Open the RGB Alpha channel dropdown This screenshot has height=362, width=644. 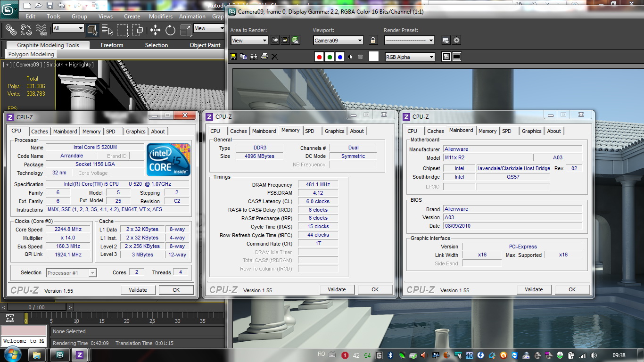(x=410, y=57)
